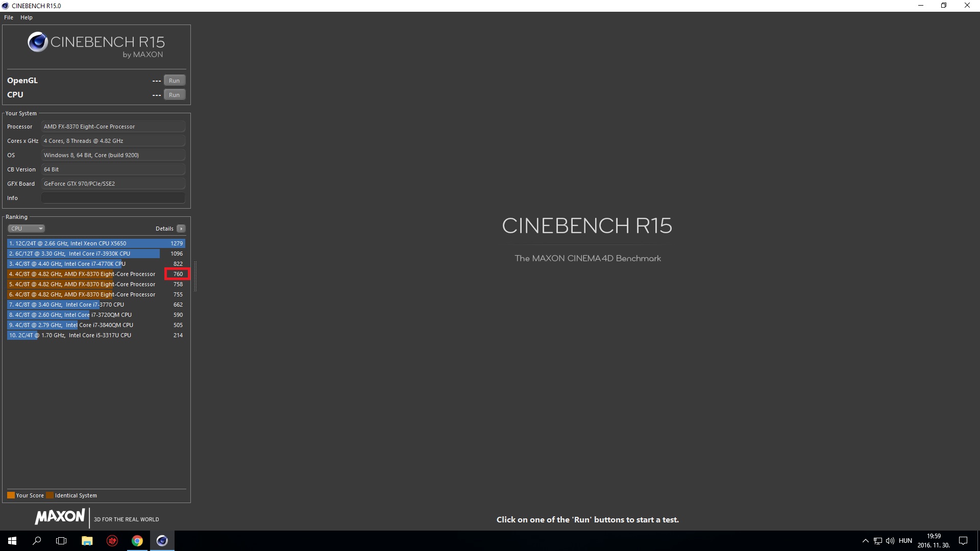This screenshot has height=551, width=980.
Task: Select ranking row Intel Core i7-3840QM CPU
Action: [96, 325]
